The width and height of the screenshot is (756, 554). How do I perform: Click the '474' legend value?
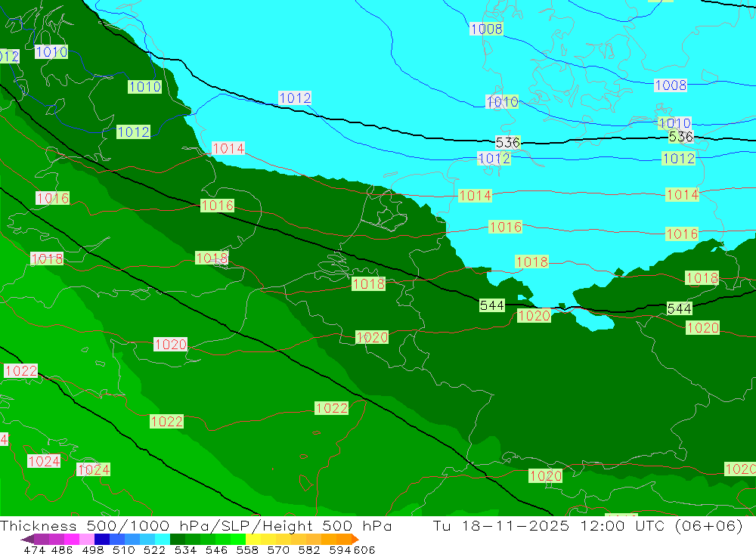[34, 549]
